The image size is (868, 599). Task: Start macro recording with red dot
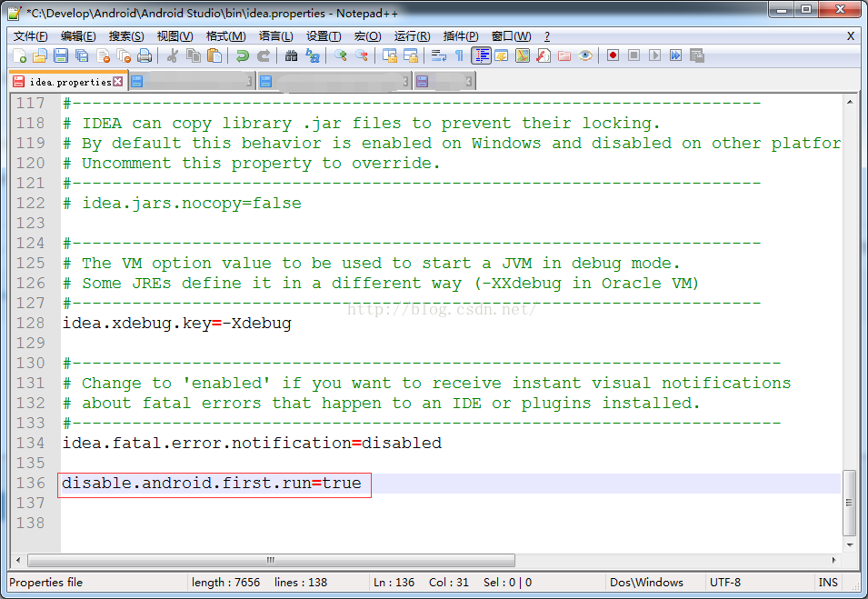click(613, 56)
